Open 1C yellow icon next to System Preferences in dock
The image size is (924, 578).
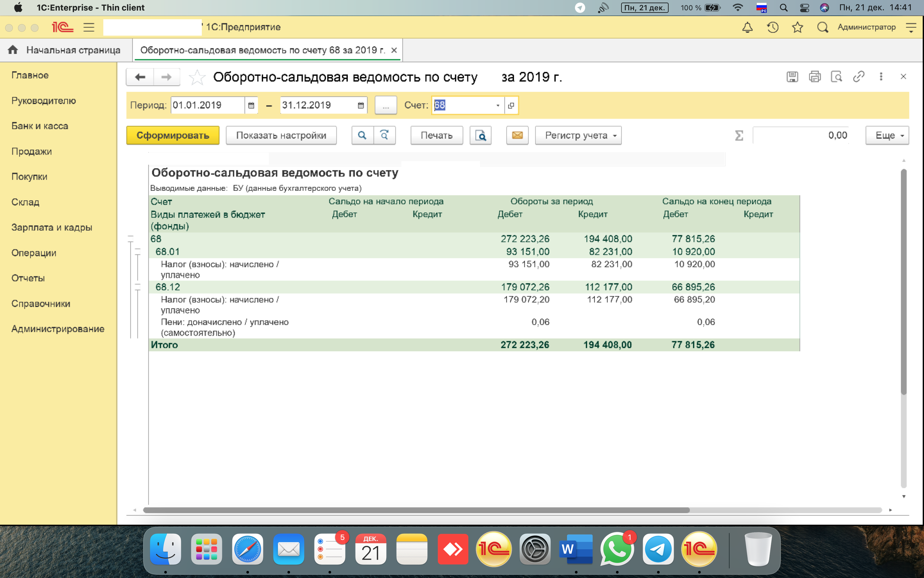493,549
